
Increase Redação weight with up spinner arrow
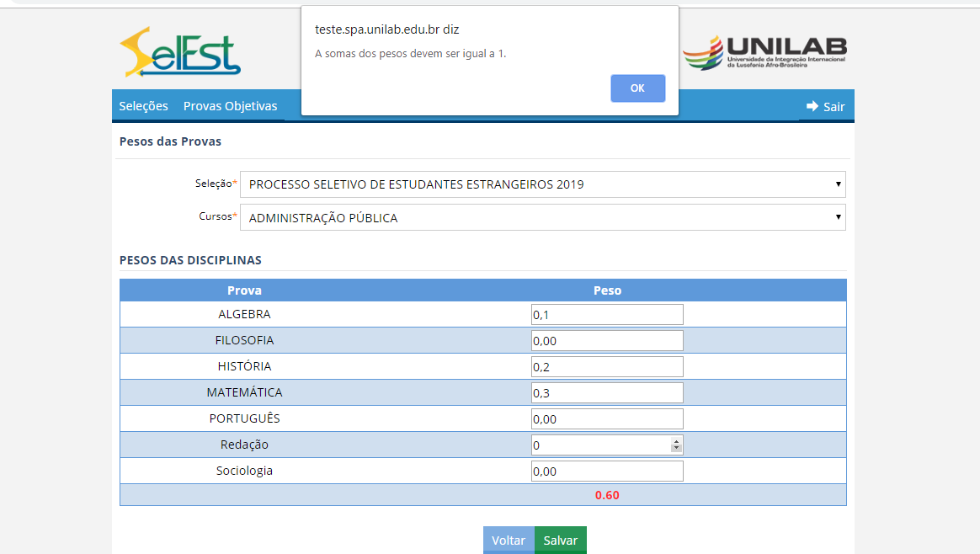676,441
